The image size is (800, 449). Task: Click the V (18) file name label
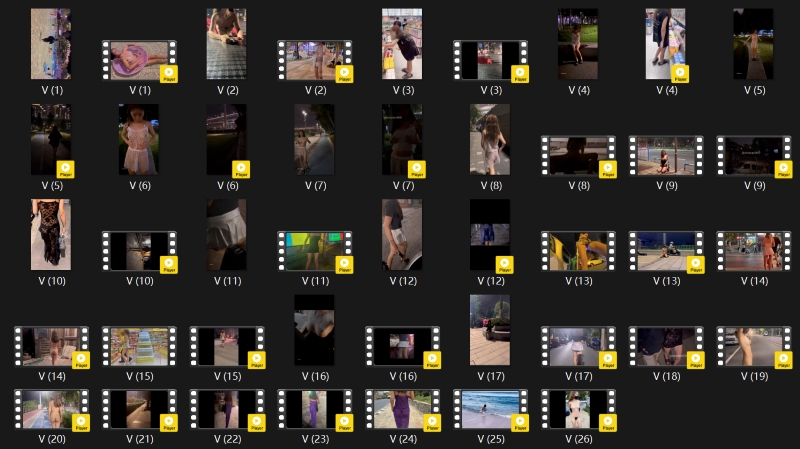665,376
